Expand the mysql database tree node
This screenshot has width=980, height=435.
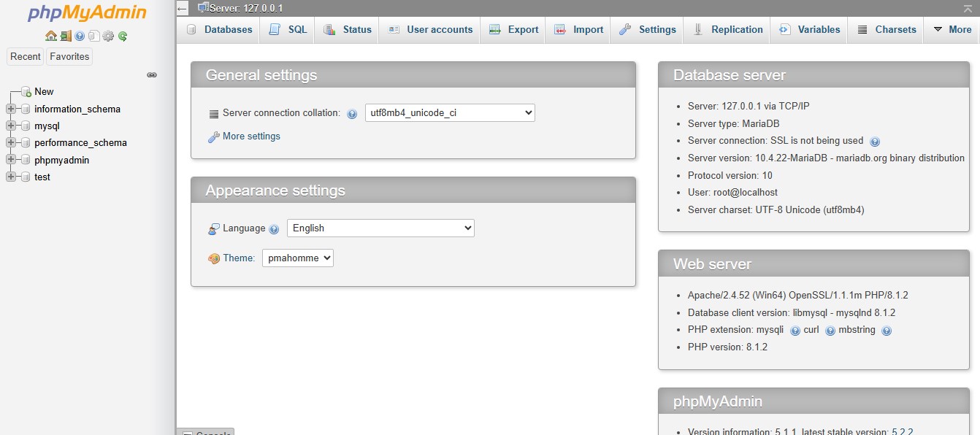[x=11, y=126]
